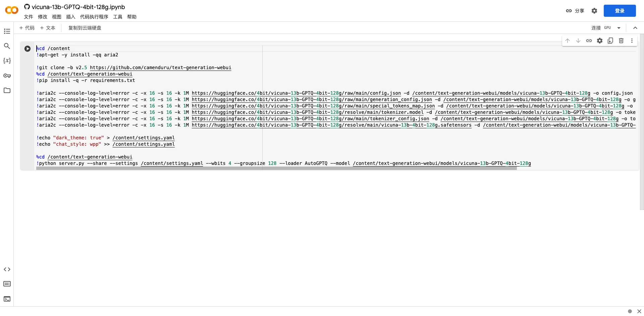Open the secrets key panel

(x=7, y=76)
